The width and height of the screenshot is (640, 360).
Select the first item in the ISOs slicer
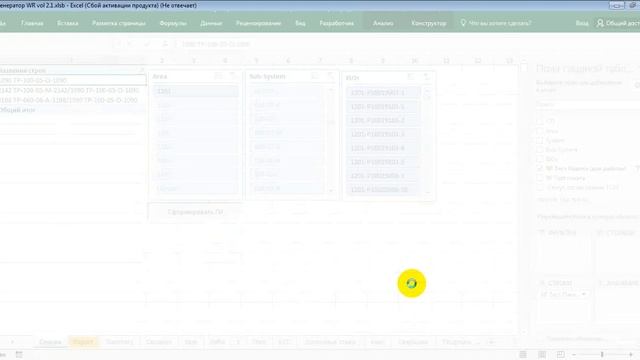point(383,93)
